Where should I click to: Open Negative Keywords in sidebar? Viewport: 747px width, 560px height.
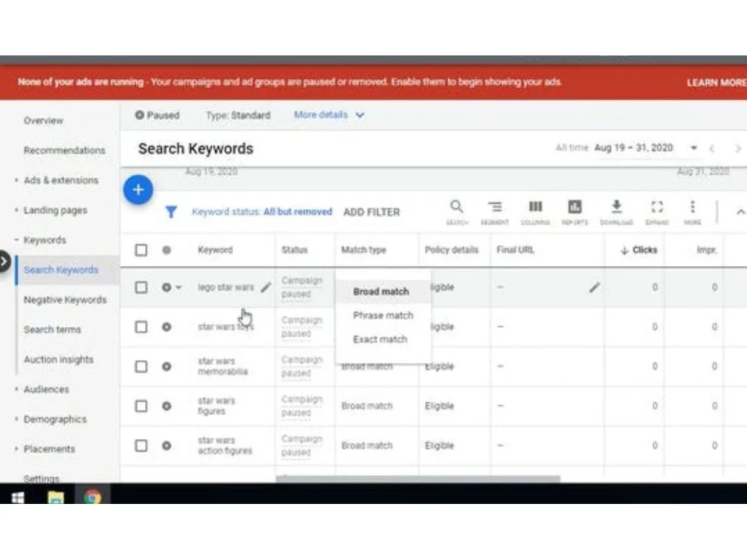pos(65,300)
